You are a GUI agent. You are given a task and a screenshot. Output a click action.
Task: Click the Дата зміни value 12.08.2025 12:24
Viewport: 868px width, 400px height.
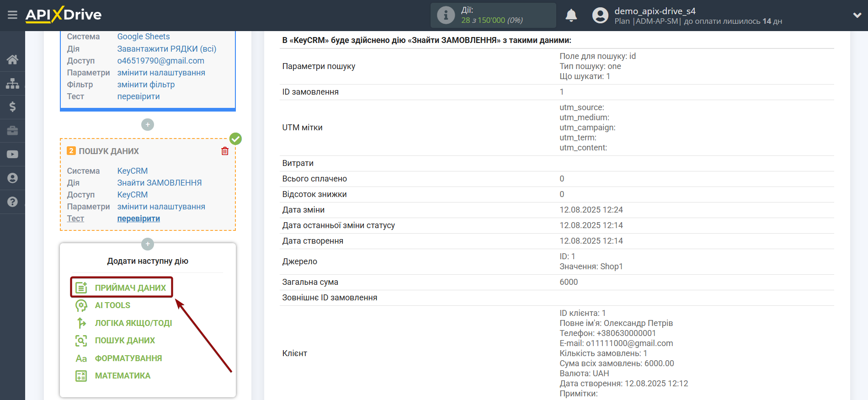coord(591,210)
